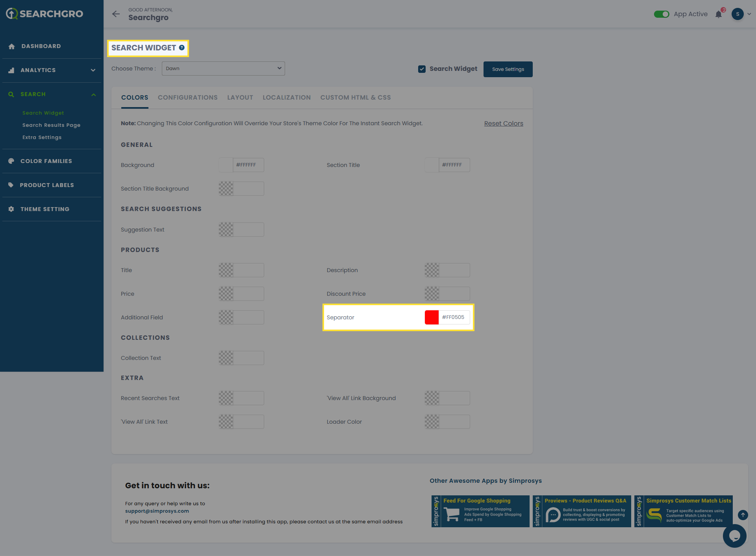Click the red Separator color swatch

tap(432, 317)
